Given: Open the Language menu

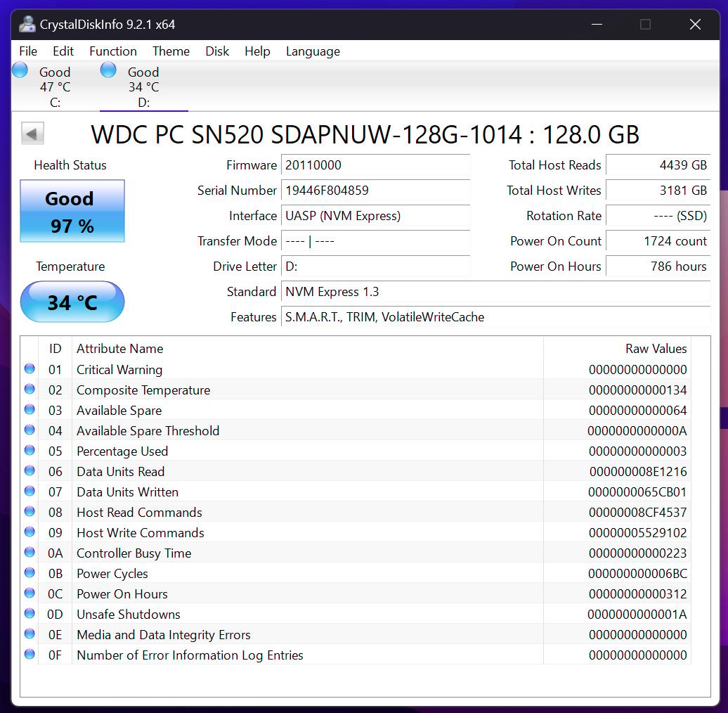Looking at the screenshot, I should pos(313,51).
